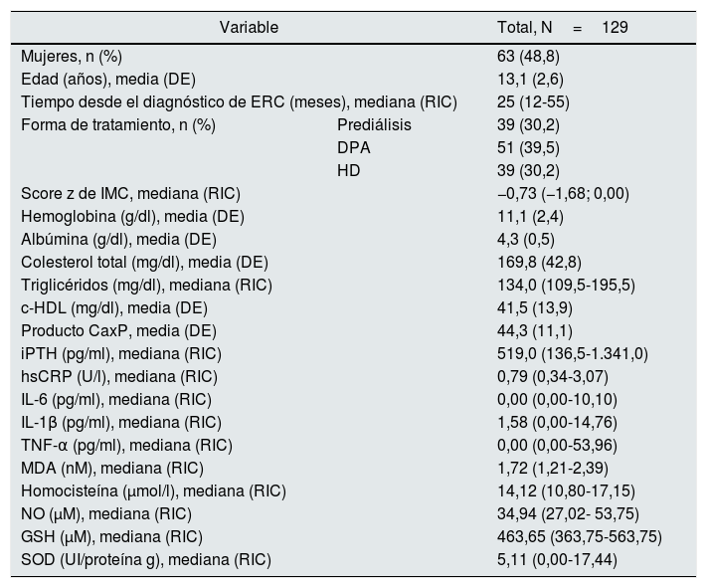This screenshot has width=707, height=588.
Task: Select the iPTH value "519,0 (136,5-1.341,0)"
Action: point(572,354)
